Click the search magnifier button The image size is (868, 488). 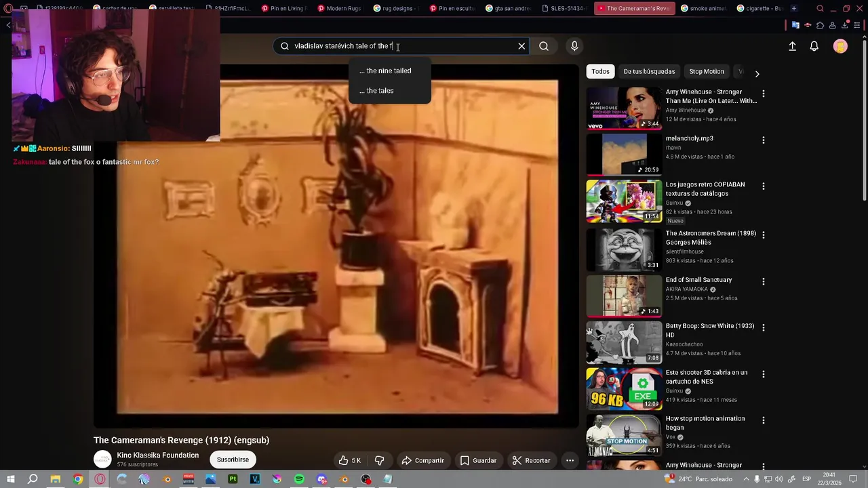(x=544, y=46)
